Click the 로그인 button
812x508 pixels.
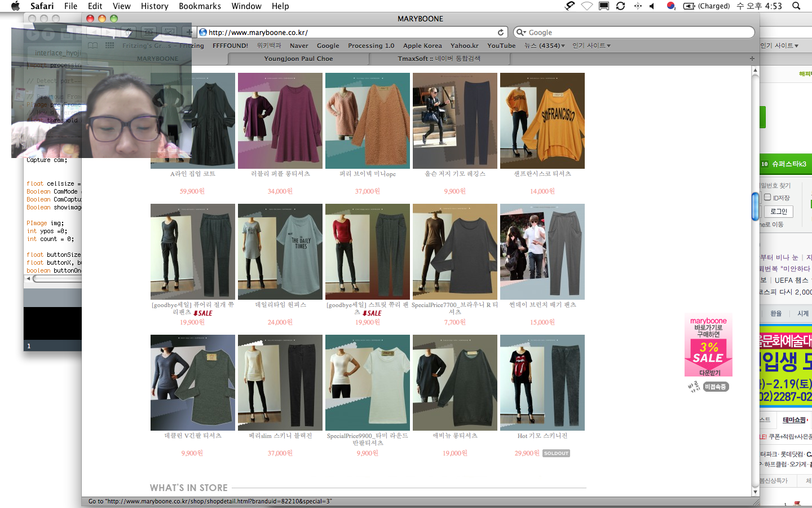click(779, 212)
